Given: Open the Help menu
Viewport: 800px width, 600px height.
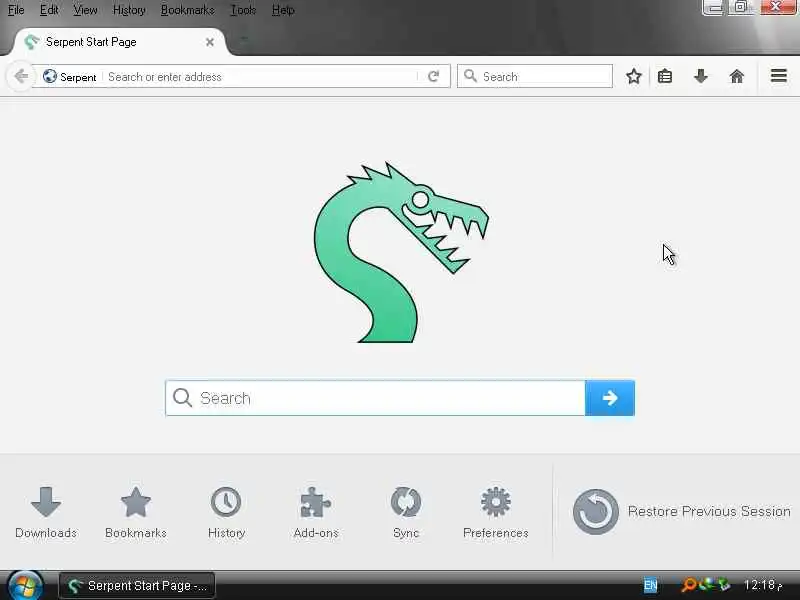Looking at the screenshot, I should tap(283, 10).
